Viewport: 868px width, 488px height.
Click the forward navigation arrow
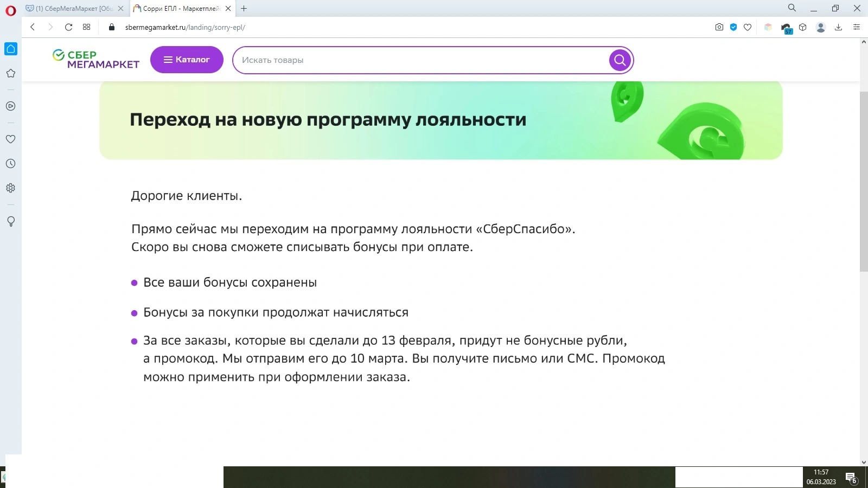pyautogui.click(x=50, y=27)
